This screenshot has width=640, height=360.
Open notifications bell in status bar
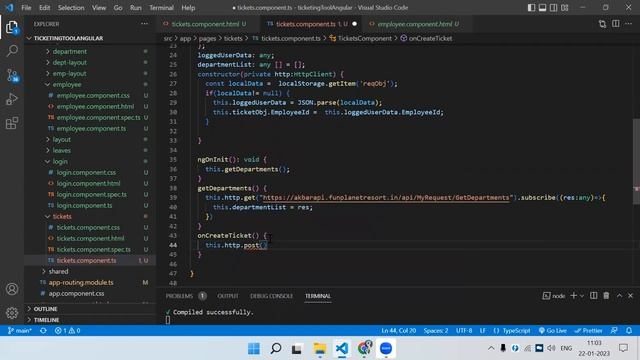point(629,331)
